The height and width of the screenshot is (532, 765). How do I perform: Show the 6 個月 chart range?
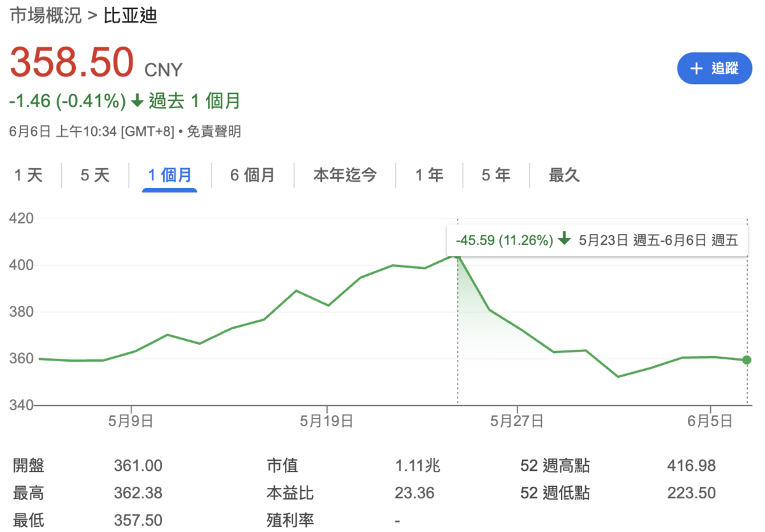click(x=252, y=175)
